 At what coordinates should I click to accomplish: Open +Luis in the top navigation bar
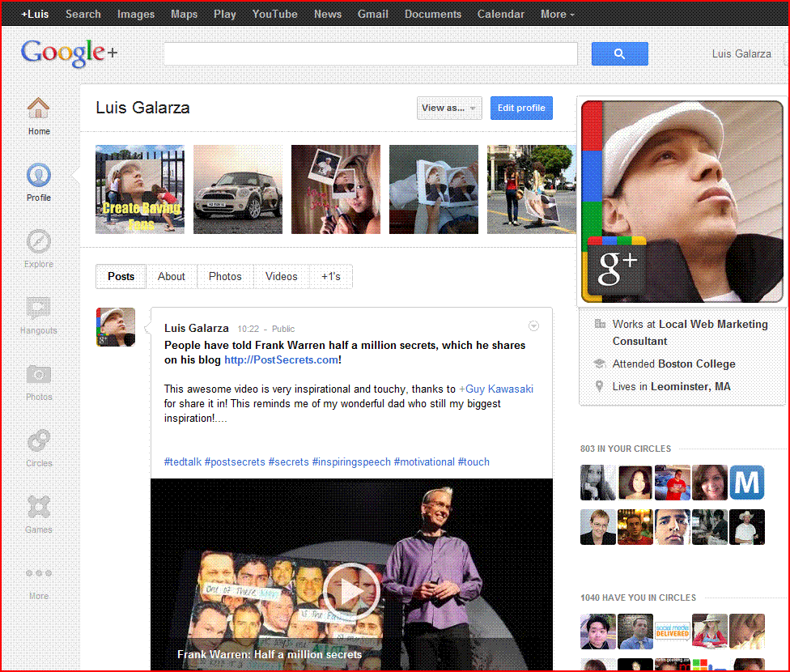coord(35,14)
